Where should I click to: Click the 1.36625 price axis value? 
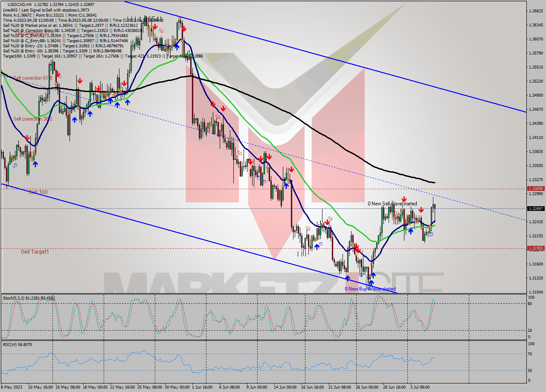tap(535, 11)
